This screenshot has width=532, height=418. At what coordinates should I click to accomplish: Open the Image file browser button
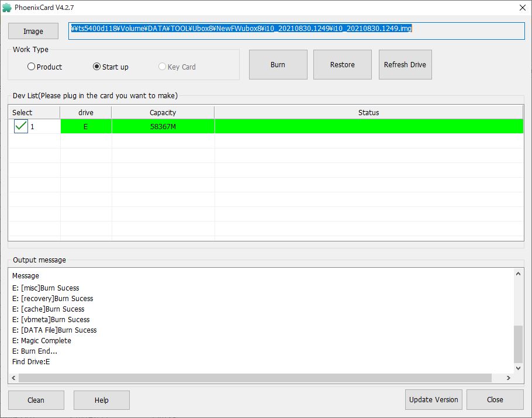tap(33, 31)
